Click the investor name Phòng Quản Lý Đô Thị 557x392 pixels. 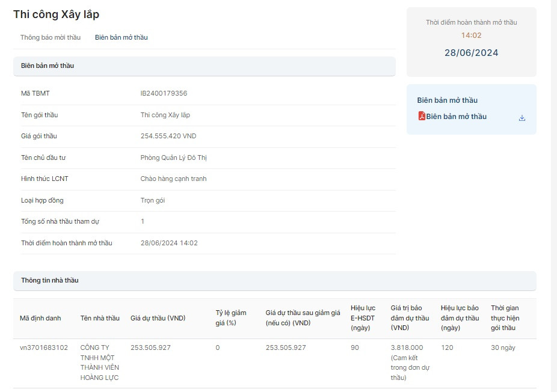pyautogui.click(x=173, y=158)
